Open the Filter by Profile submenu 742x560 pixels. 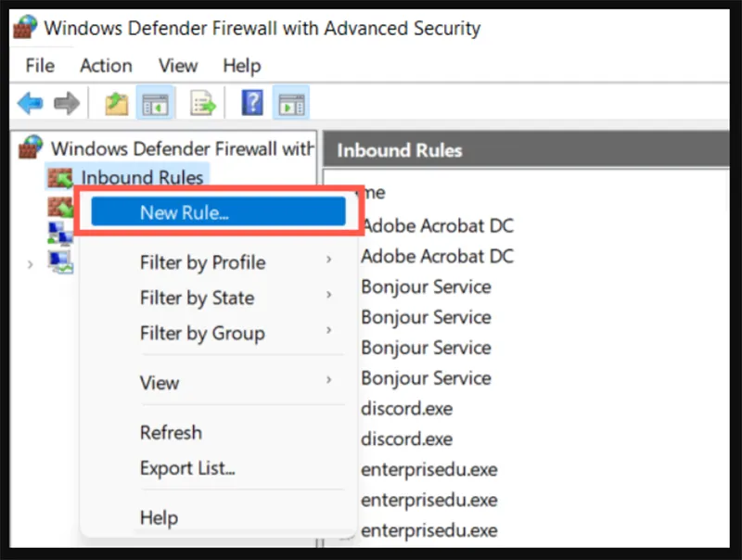(202, 262)
